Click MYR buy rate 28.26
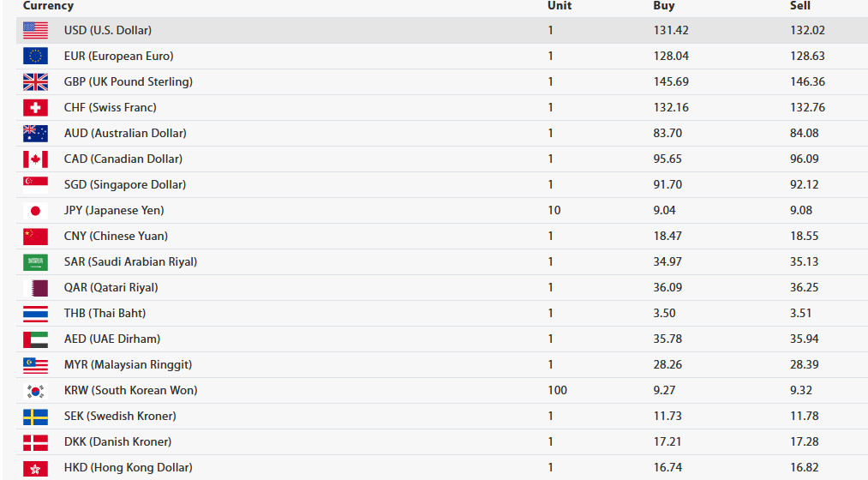The width and height of the screenshot is (868, 480). point(667,365)
